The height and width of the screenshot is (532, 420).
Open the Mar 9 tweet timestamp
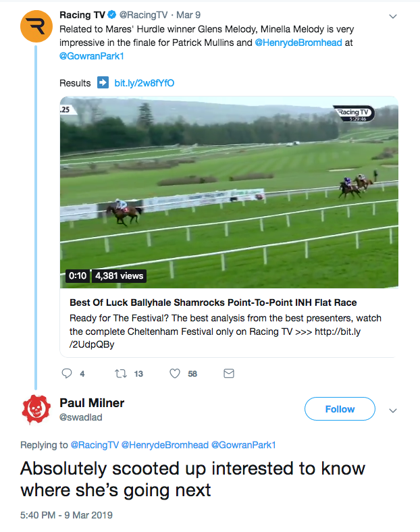pos(188,15)
